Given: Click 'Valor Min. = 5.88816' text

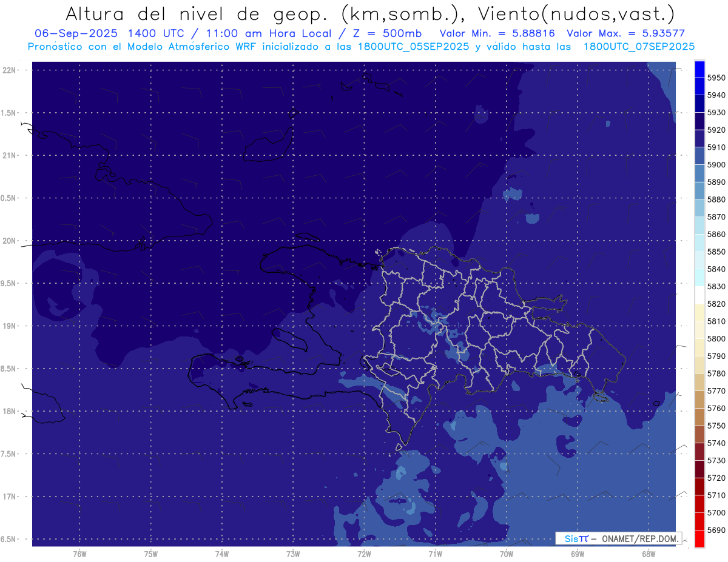Looking at the screenshot, I should (497, 33).
